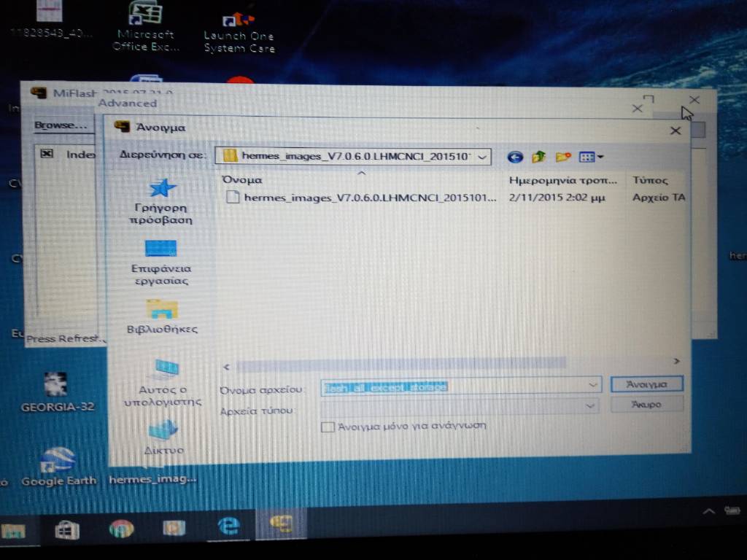Close the Άνοιγμα dialog

pos(675,131)
